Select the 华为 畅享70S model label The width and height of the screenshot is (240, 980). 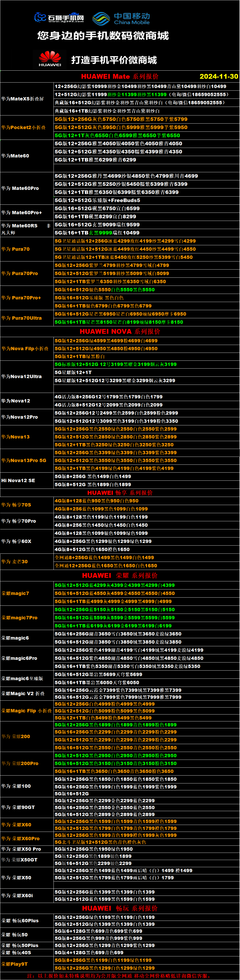tap(16, 505)
